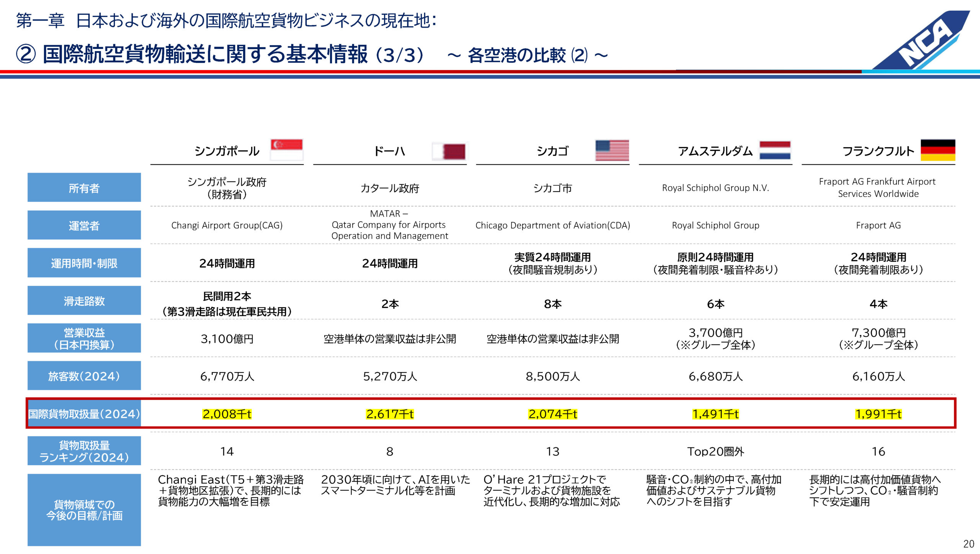Select the 所有者 row header
Screen dimensions: 980x554
pos(84,188)
